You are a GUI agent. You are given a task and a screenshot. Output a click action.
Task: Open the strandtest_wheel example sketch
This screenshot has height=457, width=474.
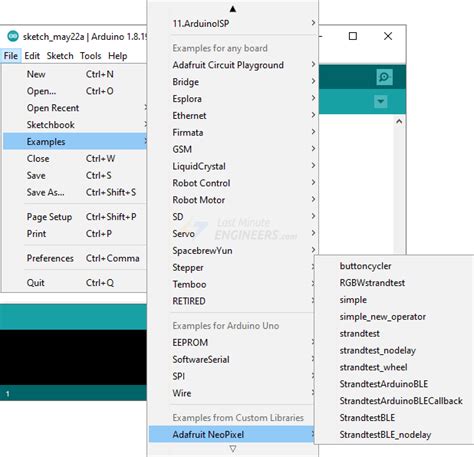[x=395, y=367]
